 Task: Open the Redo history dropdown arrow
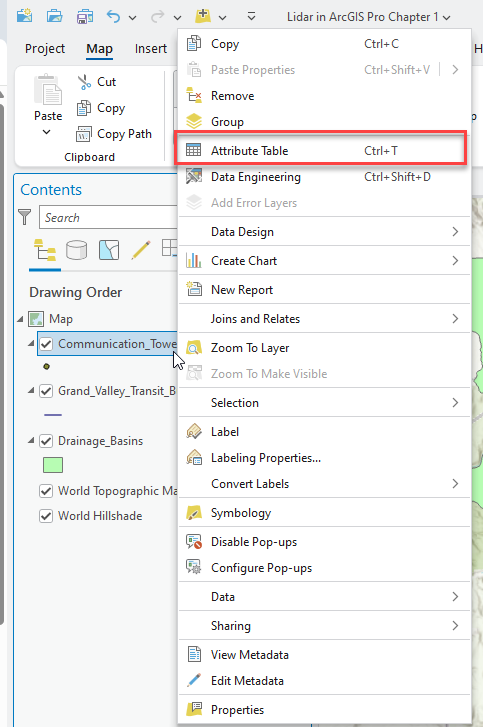click(x=178, y=18)
